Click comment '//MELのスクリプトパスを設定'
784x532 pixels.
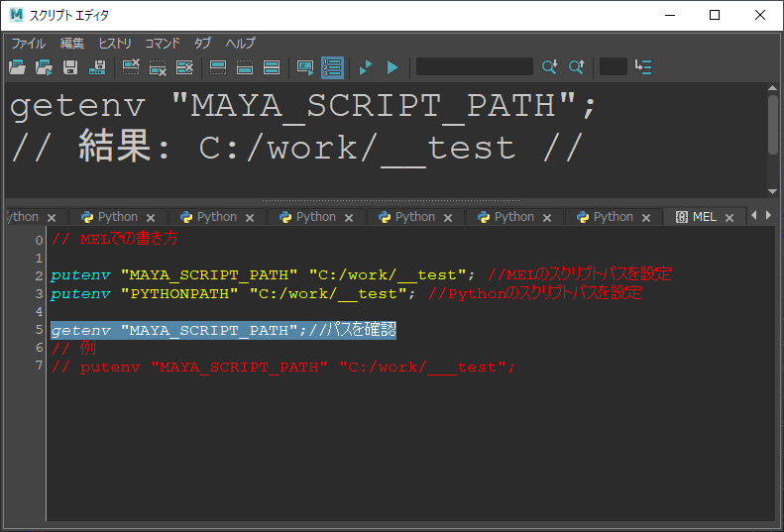coord(579,274)
